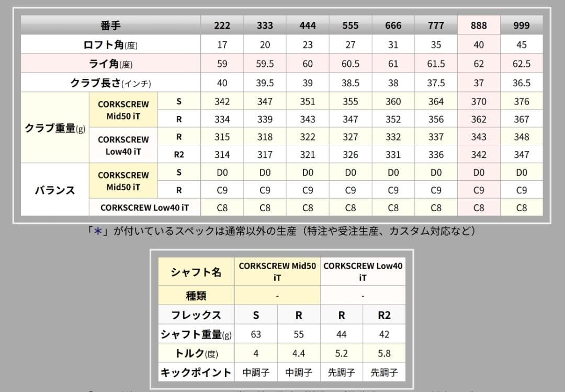Select the CORKSCREW Mid50 iT label under クラブ重量
Screen dimensions: 565x392
tap(123, 110)
